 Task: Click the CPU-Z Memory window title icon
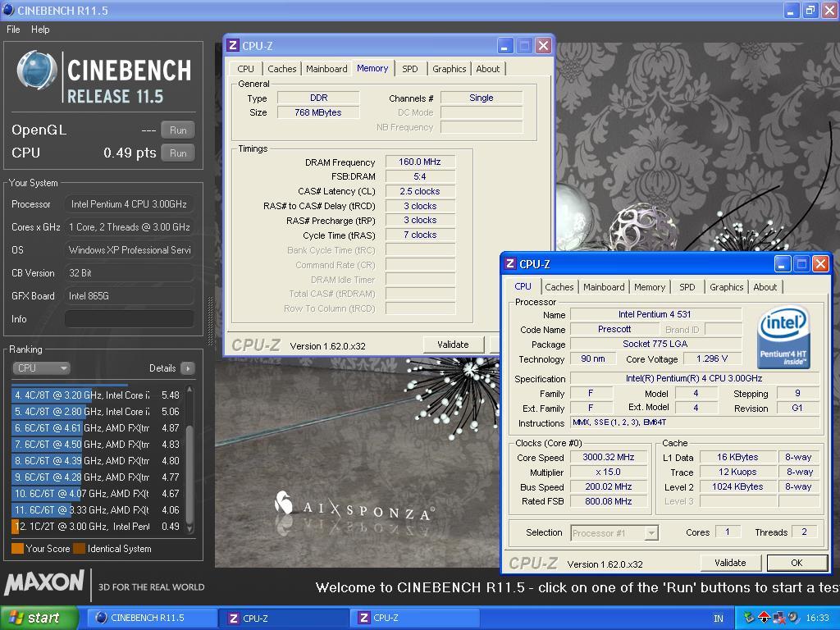[233, 46]
